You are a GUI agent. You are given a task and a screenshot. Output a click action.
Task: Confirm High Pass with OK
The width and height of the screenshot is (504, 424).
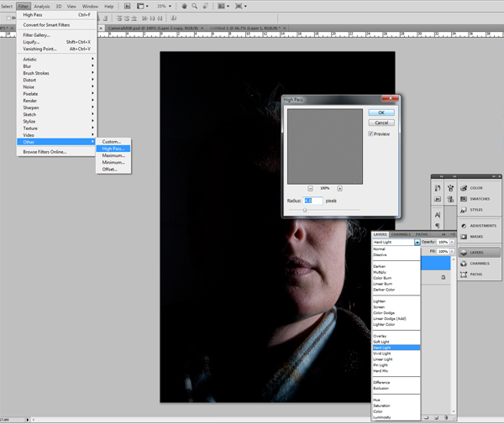point(381,113)
